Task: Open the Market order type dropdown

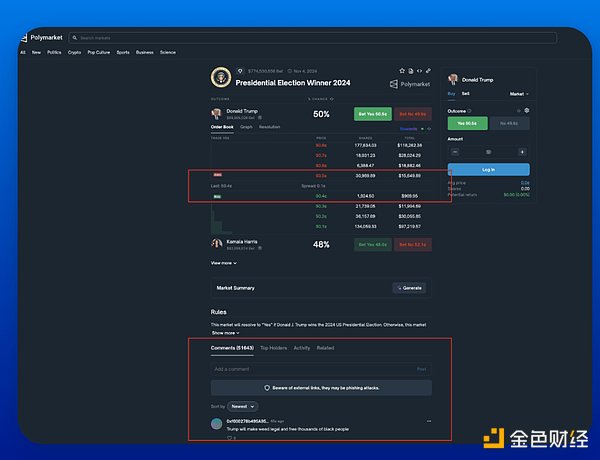Action: [x=519, y=93]
